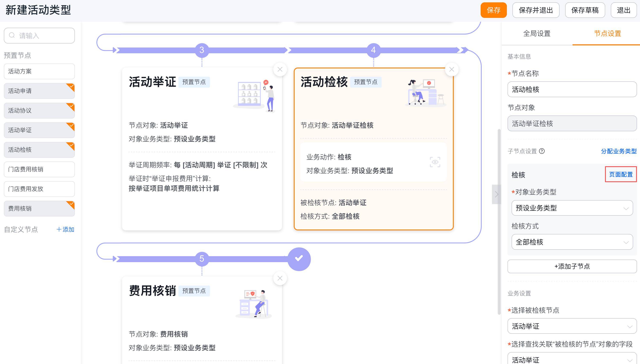This screenshot has width=640, height=364.
Task: Open the 选择被检核节点 dropdown
Action: tap(572, 326)
